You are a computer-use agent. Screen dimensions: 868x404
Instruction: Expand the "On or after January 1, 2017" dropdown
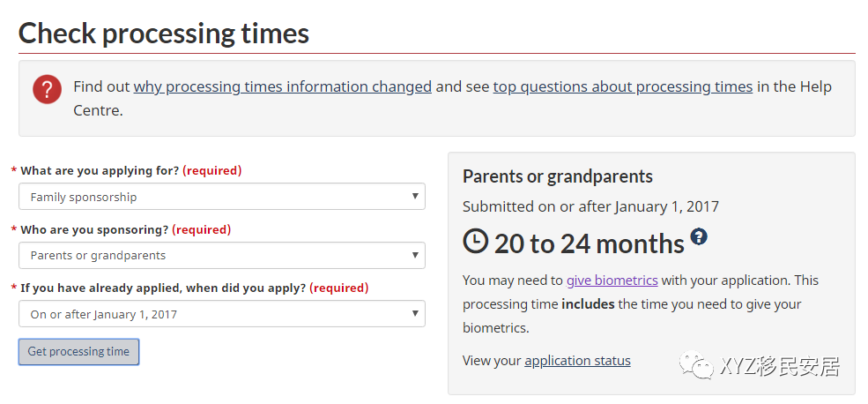221,314
